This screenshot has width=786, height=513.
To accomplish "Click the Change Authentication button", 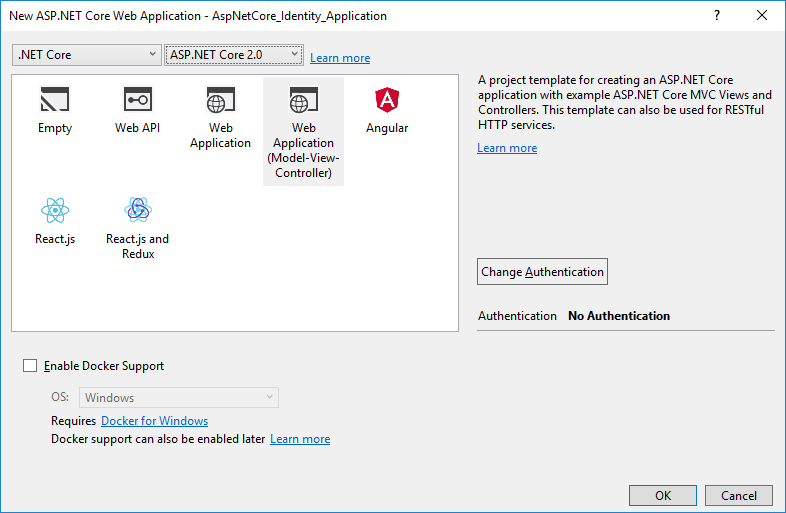I will tap(542, 272).
